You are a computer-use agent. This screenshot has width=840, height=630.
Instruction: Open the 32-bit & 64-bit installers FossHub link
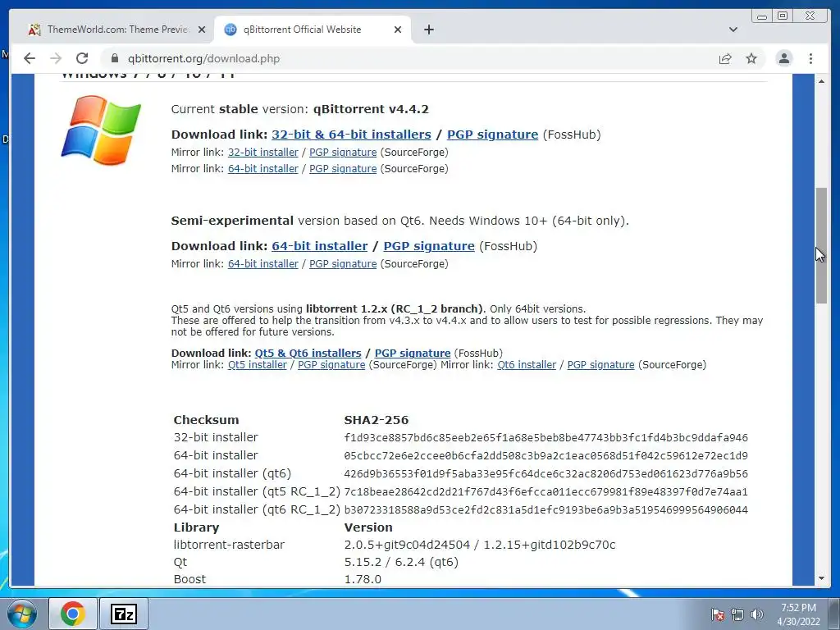[351, 135]
